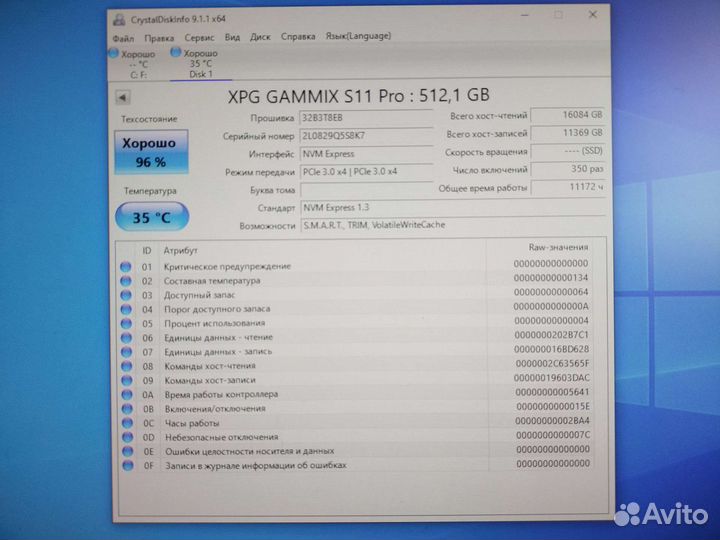This screenshot has width=720, height=540.
Task: Click the host reads value 16084 GB
Action: pyautogui.click(x=568, y=115)
